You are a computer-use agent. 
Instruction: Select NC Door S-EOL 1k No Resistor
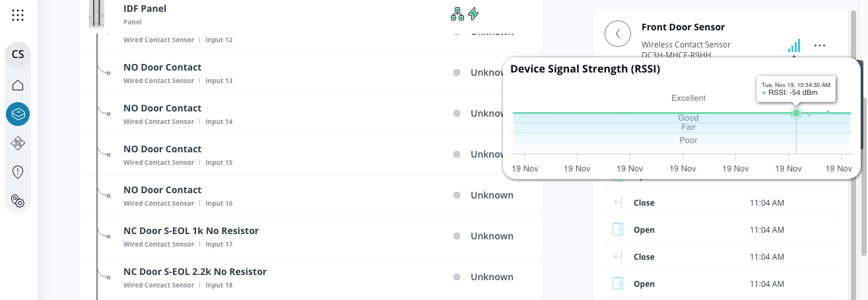[191, 231]
